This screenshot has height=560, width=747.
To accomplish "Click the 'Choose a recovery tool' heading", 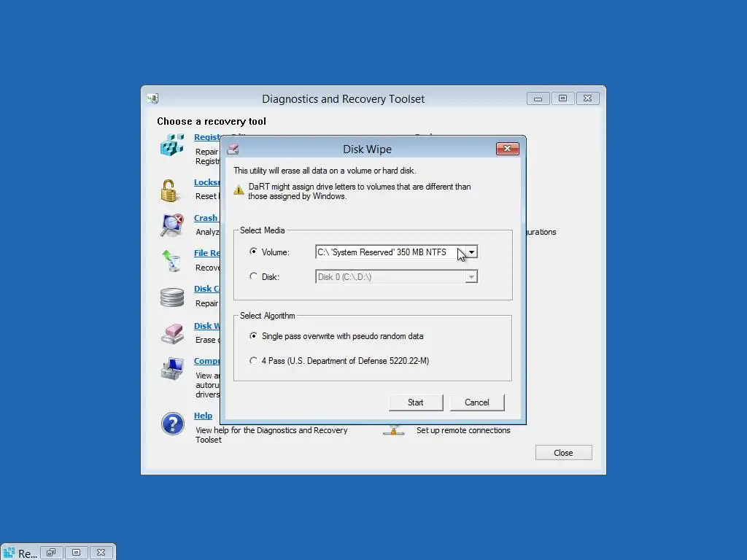I will (212, 122).
